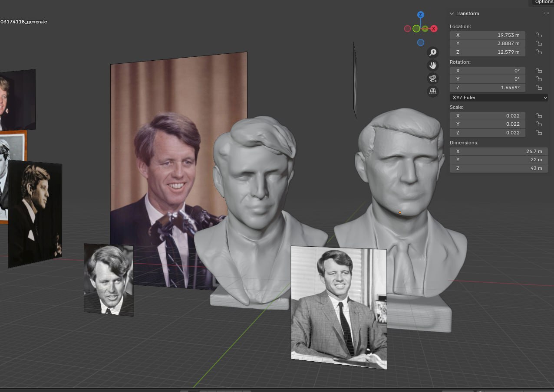
Task: Lock the Scale Y value
Action: click(539, 124)
